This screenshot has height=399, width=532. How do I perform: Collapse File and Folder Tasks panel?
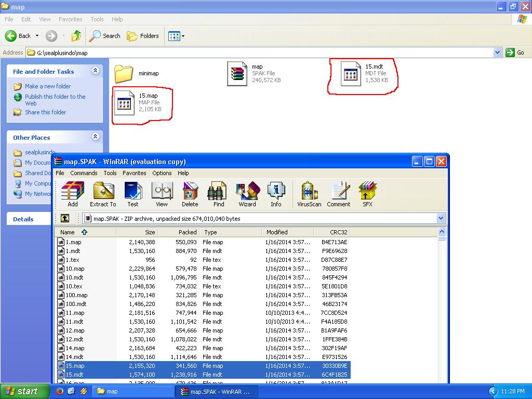96,70
